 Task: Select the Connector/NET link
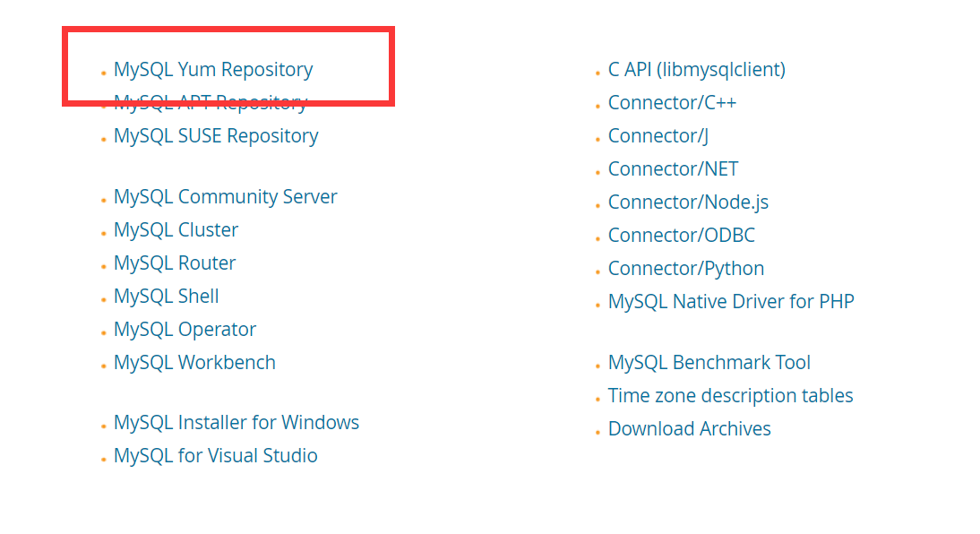tap(673, 168)
